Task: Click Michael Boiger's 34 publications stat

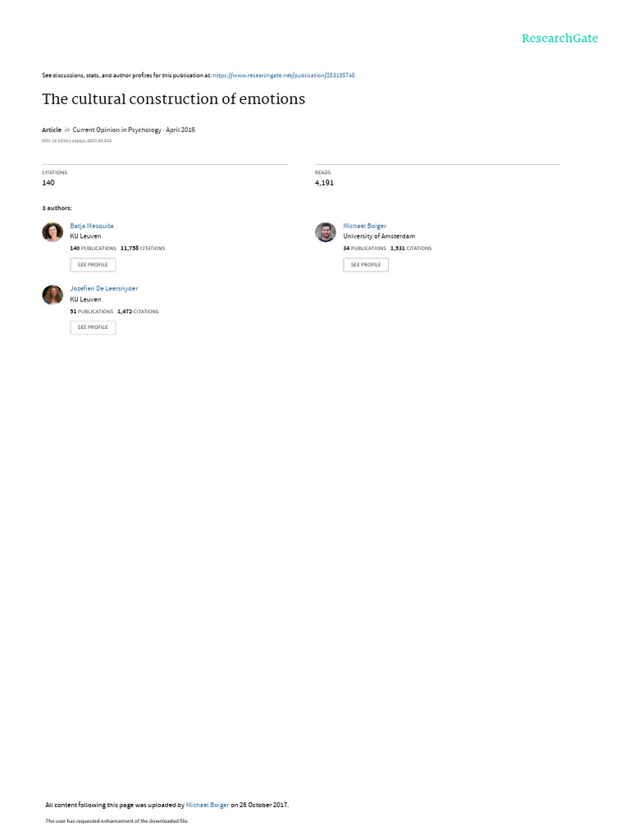Action: pos(364,249)
